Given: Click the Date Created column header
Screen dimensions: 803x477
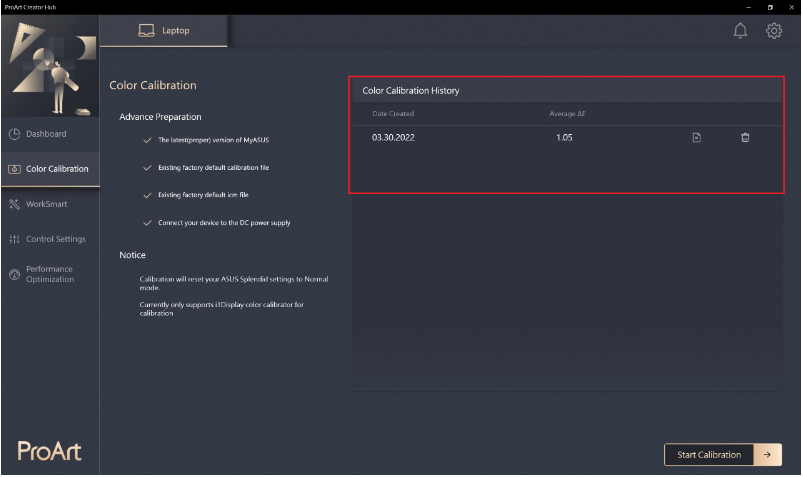Looking at the screenshot, I should point(393,114).
